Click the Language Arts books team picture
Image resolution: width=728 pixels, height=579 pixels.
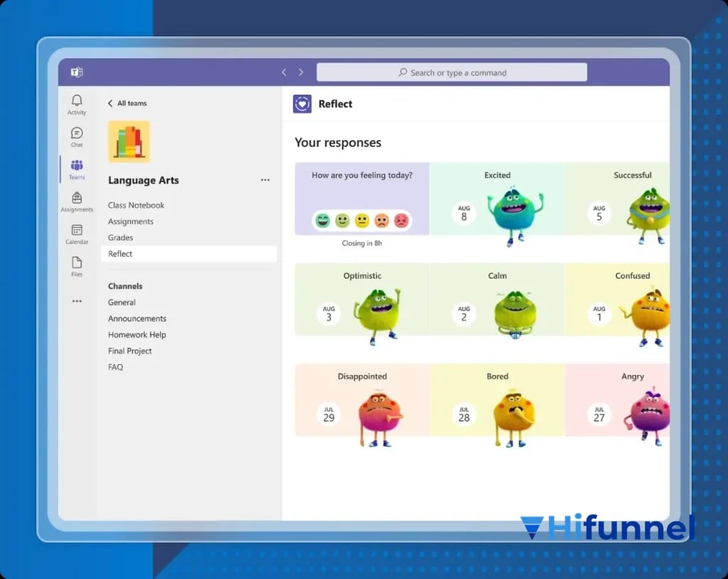click(129, 142)
